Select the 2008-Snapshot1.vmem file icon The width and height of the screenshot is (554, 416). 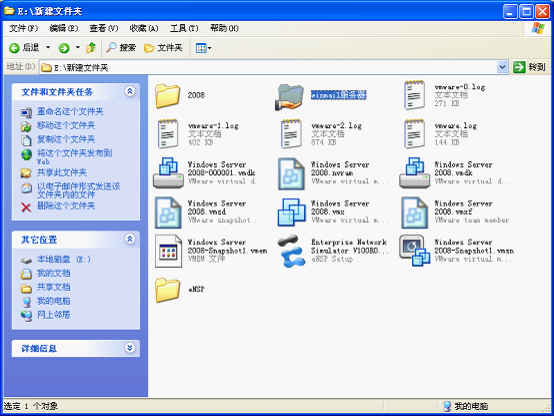(168, 251)
